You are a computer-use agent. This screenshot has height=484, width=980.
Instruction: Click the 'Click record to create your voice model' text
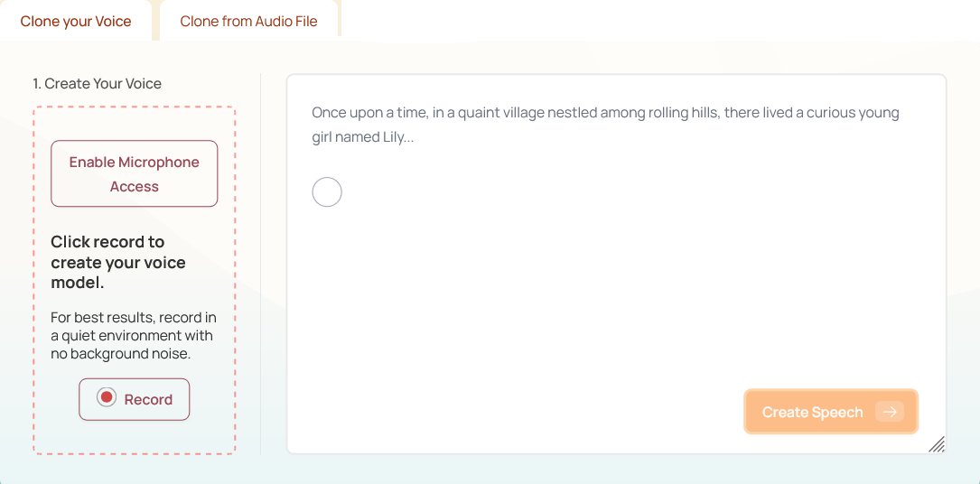118,262
